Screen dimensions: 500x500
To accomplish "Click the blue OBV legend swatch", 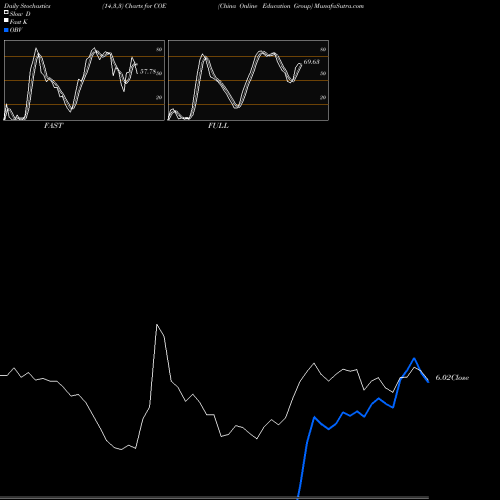I will point(6,30).
